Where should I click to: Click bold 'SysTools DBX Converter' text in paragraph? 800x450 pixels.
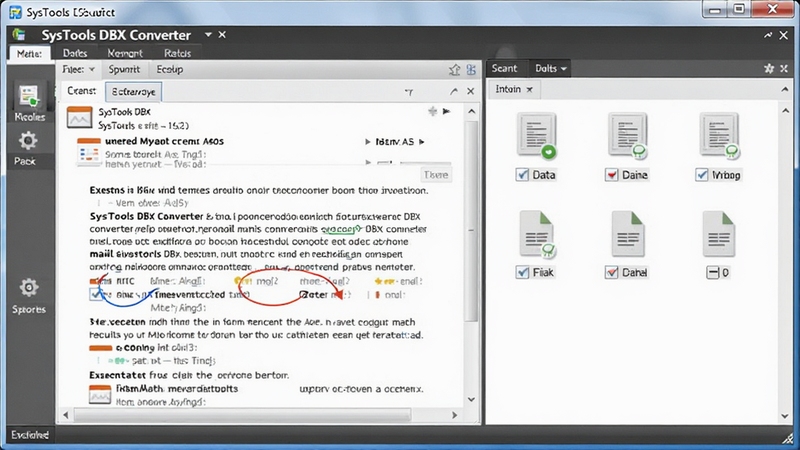[x=146, y=216]
